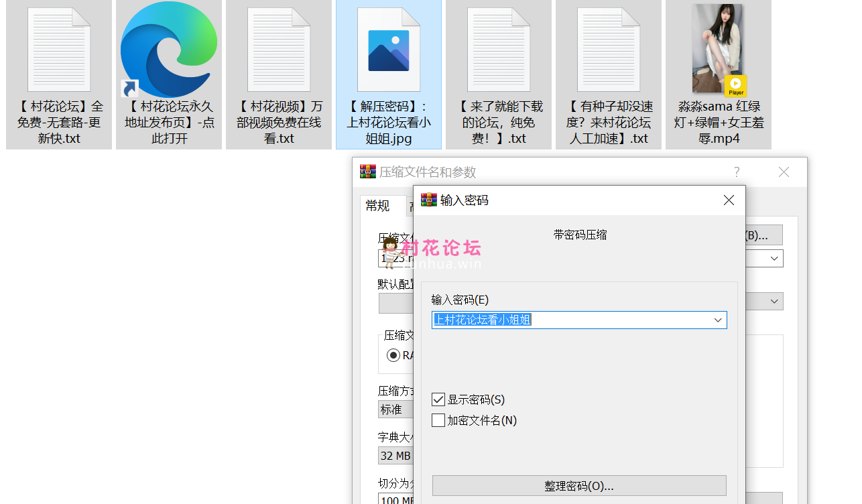
Task: Click the WinRAR icon in 压缩文件名和参数 title bar
Action: pos(368,172)
